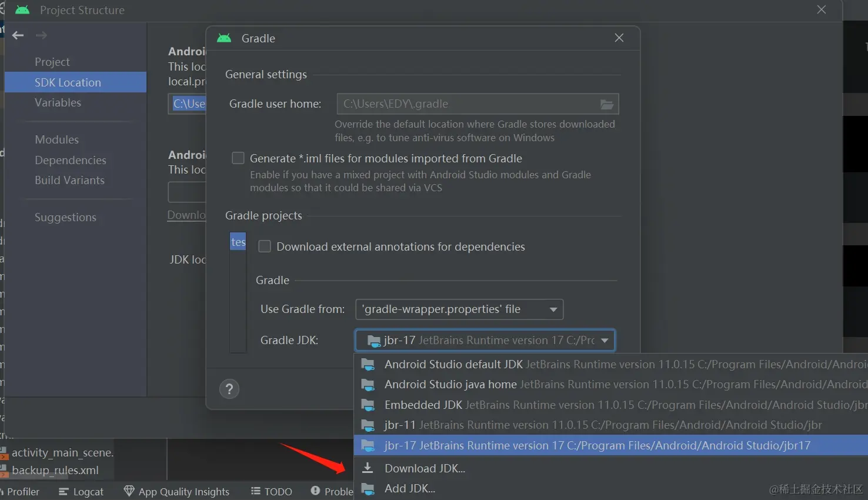Viewport: 868px width, 500px height.
Task: Click the TODO list icon
Action: click(x=255, y=491)
